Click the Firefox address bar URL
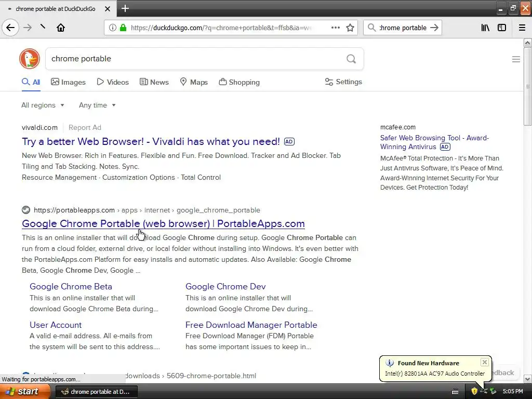532x399 pixels. [x=221, y=28]
